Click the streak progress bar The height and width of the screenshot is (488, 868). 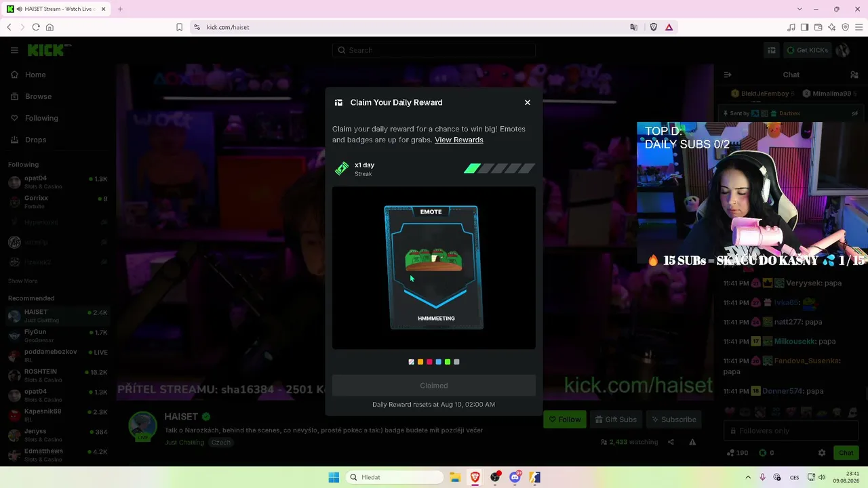pyautogui.click(x=500, y=169)
